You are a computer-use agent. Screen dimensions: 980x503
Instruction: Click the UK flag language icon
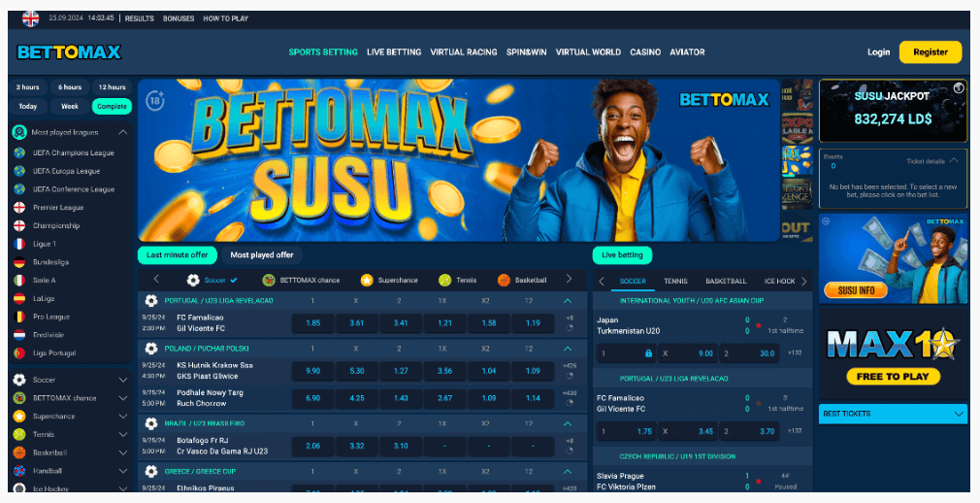(x=30, y=18)
